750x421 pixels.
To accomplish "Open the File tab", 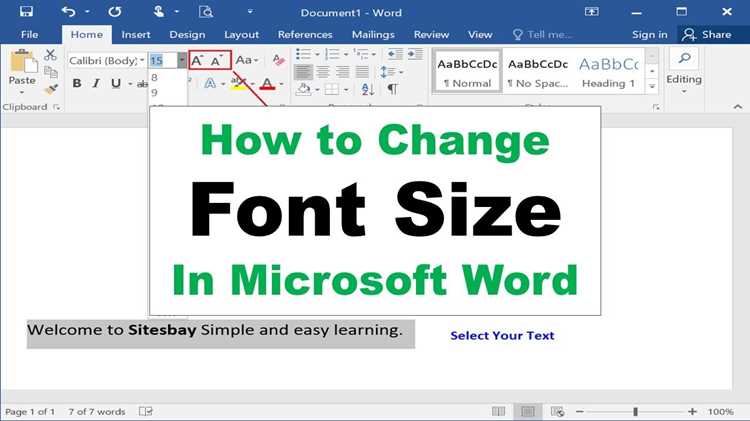I will coord(29,34).
